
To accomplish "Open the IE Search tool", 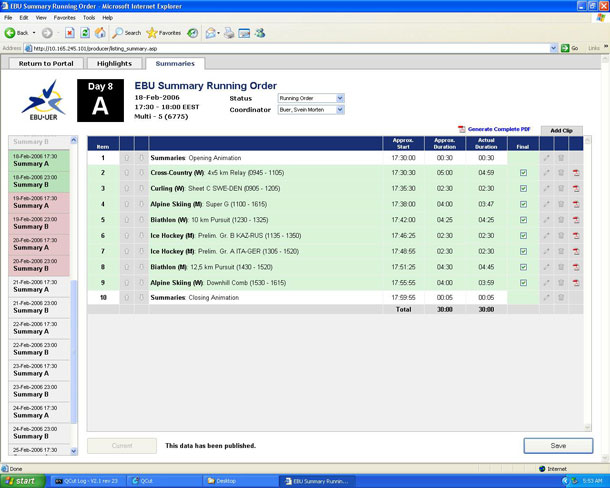I will (x=126, y=33).
